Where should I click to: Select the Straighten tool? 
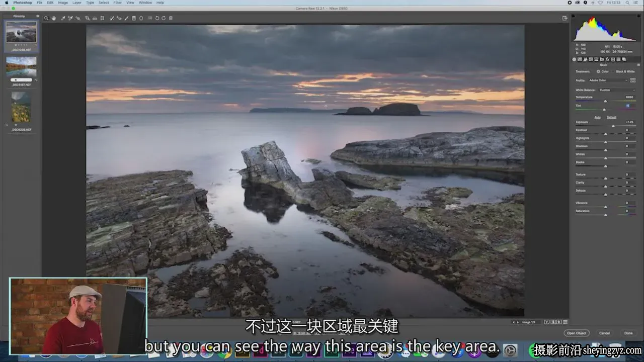click(95, 18)
